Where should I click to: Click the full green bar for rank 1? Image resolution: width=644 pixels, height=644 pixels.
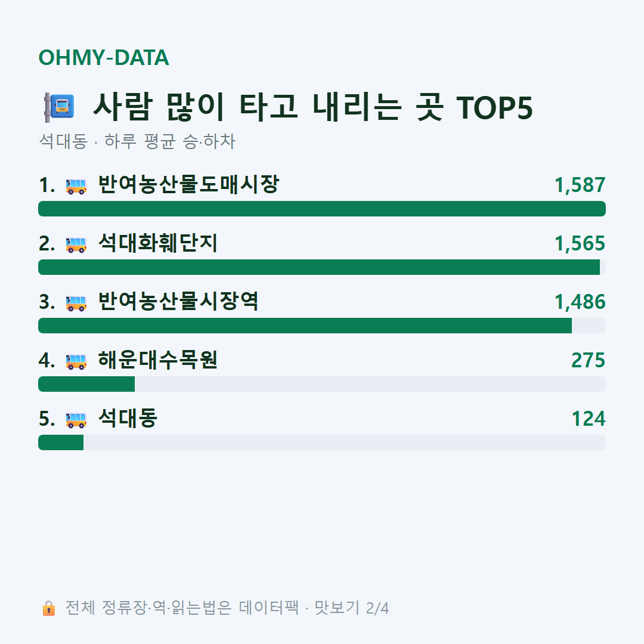tap(322, 209)
